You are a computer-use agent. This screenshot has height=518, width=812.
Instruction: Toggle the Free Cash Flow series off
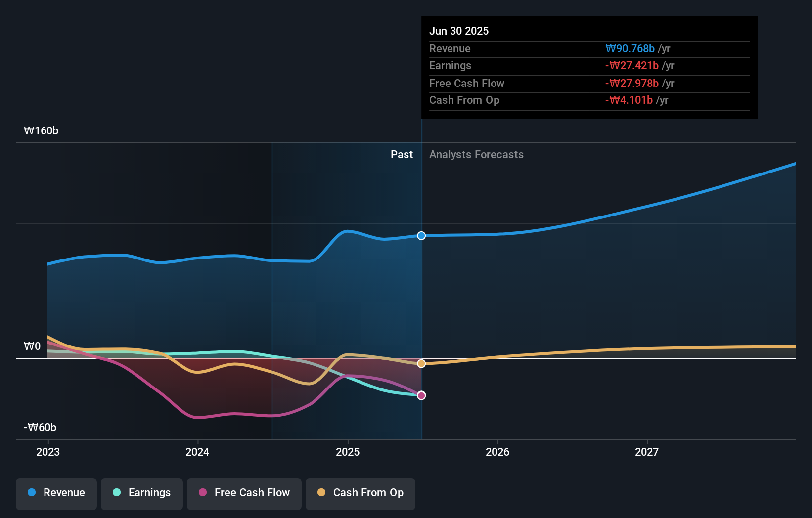(244, 493)
